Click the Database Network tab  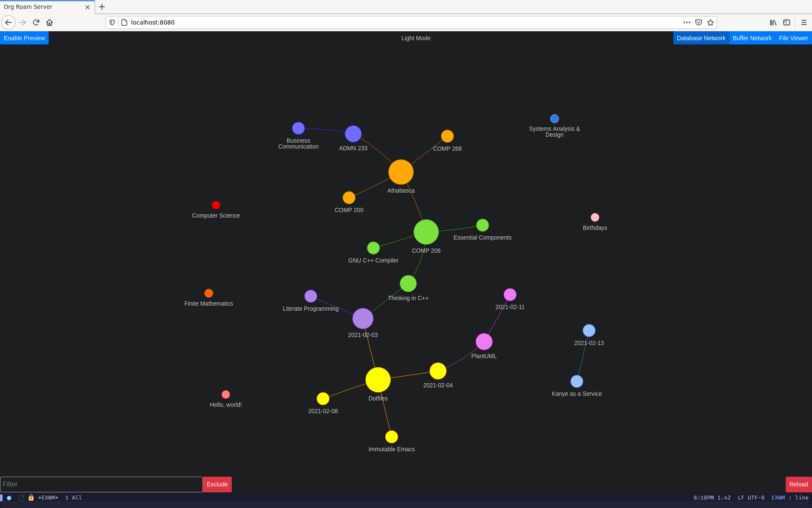pyautogui.click(x=701, y=38)
